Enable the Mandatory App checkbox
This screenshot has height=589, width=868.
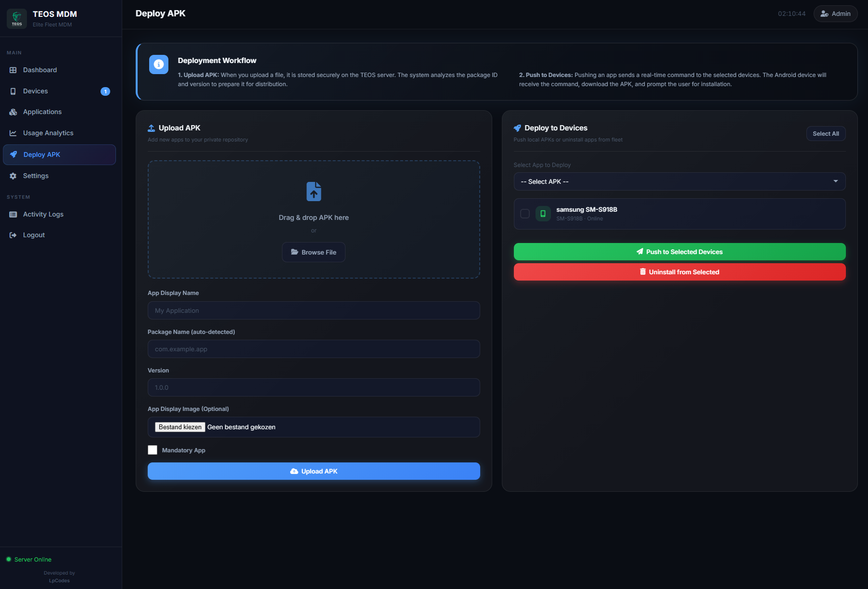point(153,450)
